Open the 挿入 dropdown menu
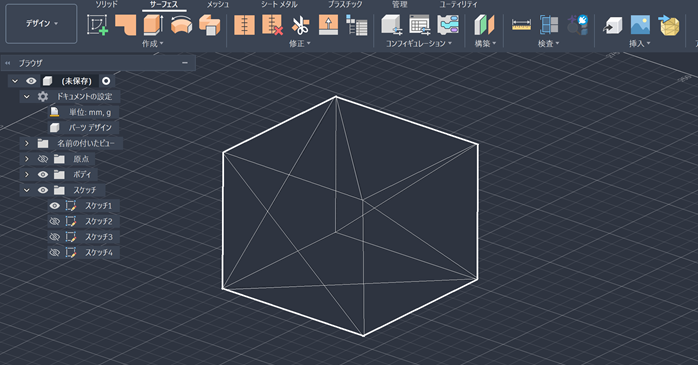This screenshot has width=698, height=365. [639, 44]
